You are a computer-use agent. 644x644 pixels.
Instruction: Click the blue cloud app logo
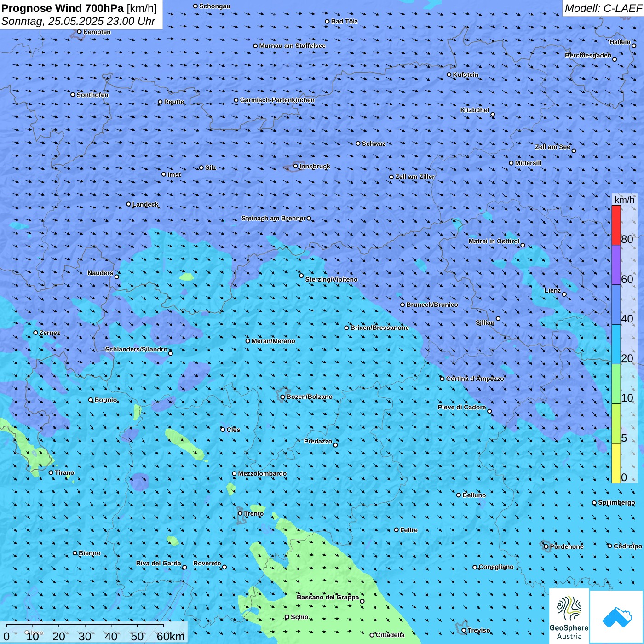pyautogui.click(x=617, y=617)
